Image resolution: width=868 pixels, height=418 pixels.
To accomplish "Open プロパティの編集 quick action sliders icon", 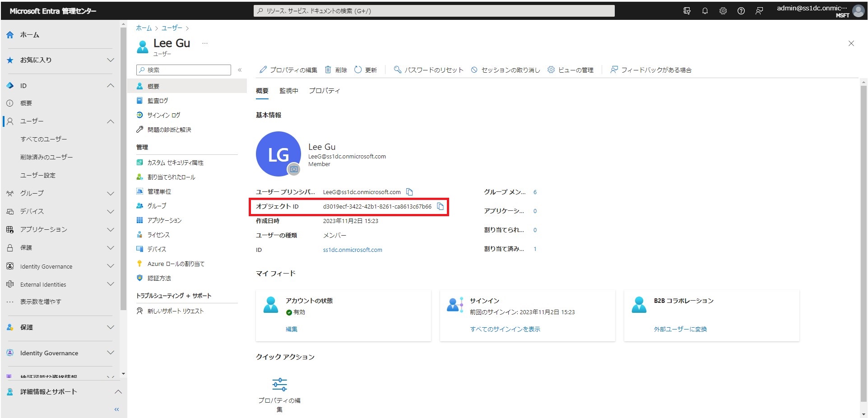I will point(279,385).
